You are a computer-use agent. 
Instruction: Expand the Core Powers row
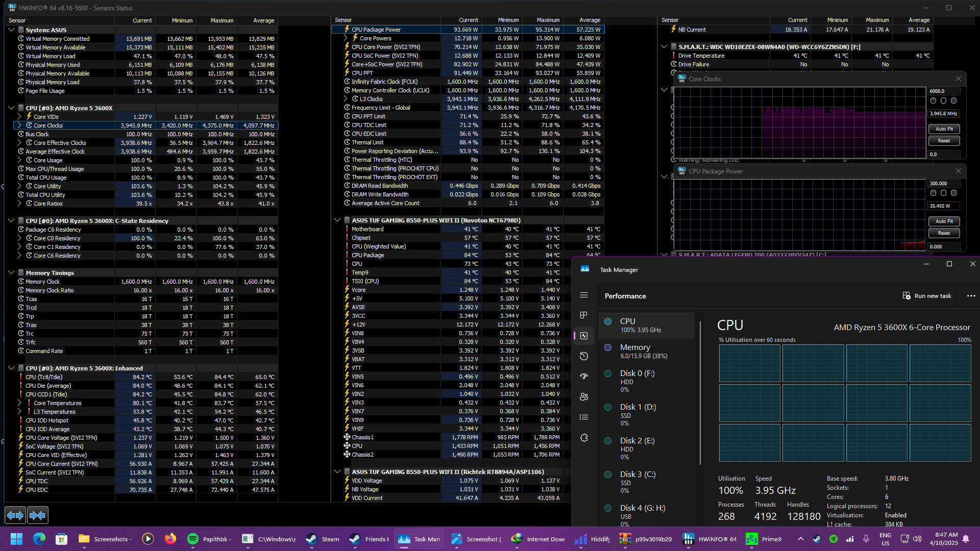coord(346,38)
